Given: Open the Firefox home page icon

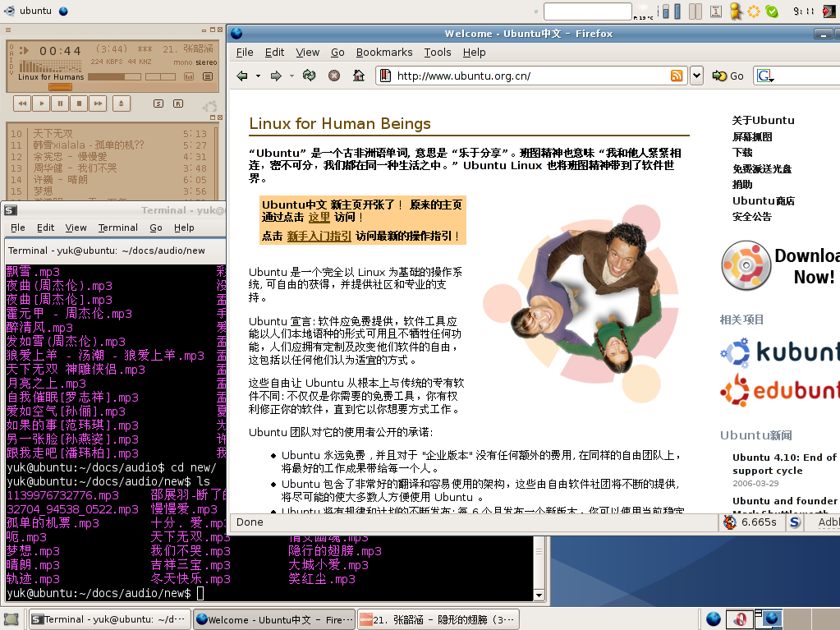Looking at the screenshot, I should pos(359,76).
